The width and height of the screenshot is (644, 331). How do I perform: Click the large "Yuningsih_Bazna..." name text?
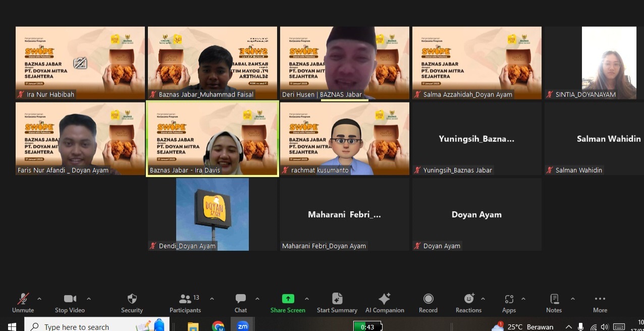tap(476, 139)
